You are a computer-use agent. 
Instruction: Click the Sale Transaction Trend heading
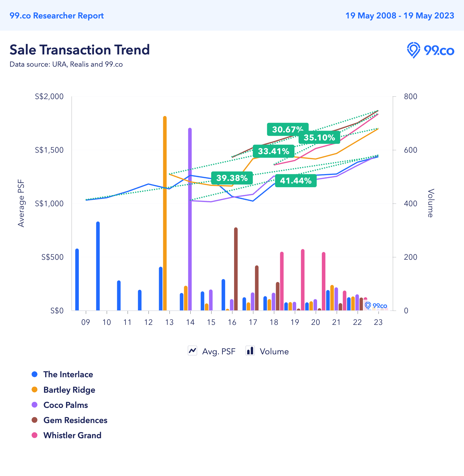[x=79, y=50]
